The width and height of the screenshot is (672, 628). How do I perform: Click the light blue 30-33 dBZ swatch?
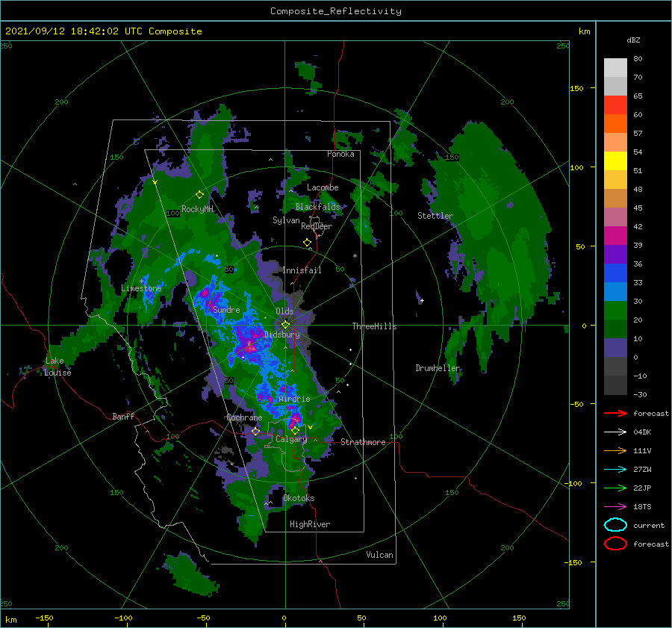(615, 292)
